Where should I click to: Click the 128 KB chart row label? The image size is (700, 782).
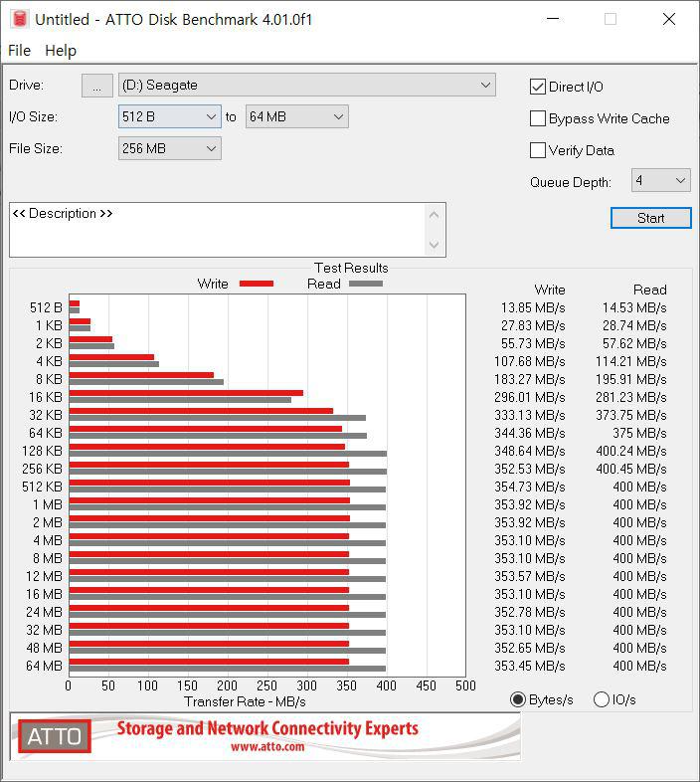coord(42,452)
